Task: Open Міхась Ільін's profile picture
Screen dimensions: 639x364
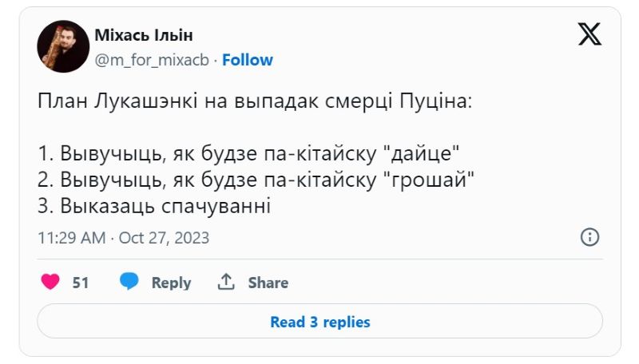Action: [63, 46]
